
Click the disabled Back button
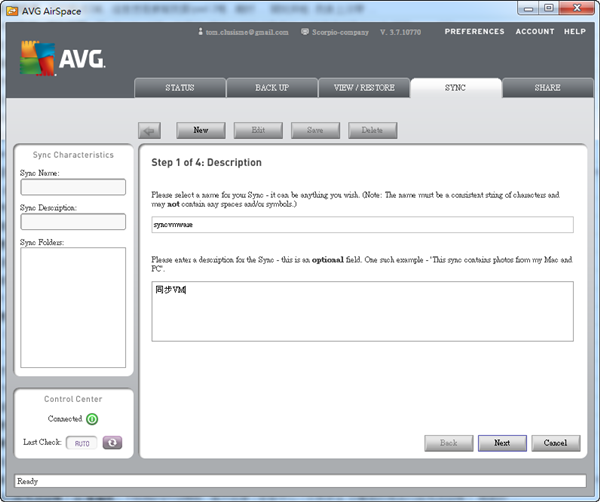pyautogui.click(x=449, y=443)
